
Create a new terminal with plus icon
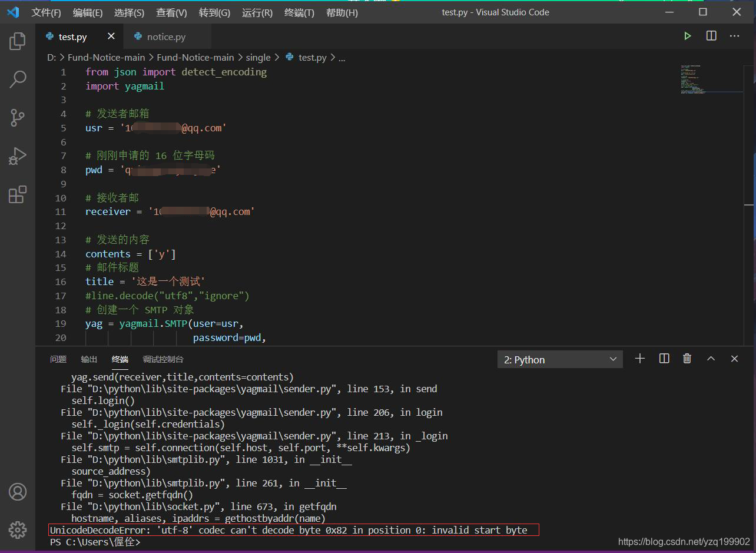point(640,359)
